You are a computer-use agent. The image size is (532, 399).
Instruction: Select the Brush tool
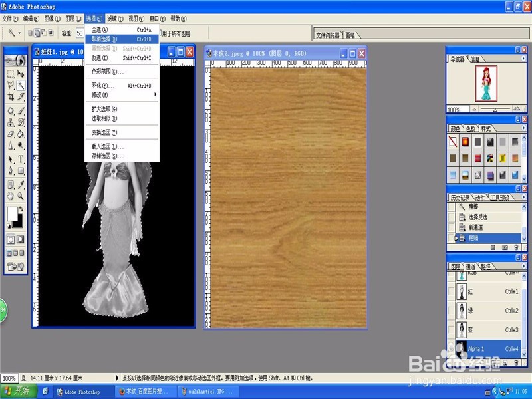[21, 111]
